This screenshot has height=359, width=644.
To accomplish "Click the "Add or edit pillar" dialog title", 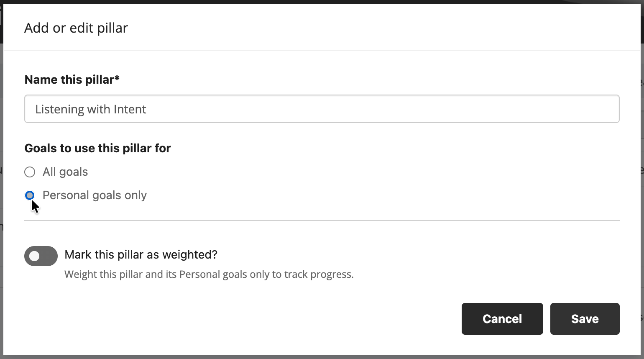I will point(76,28).
